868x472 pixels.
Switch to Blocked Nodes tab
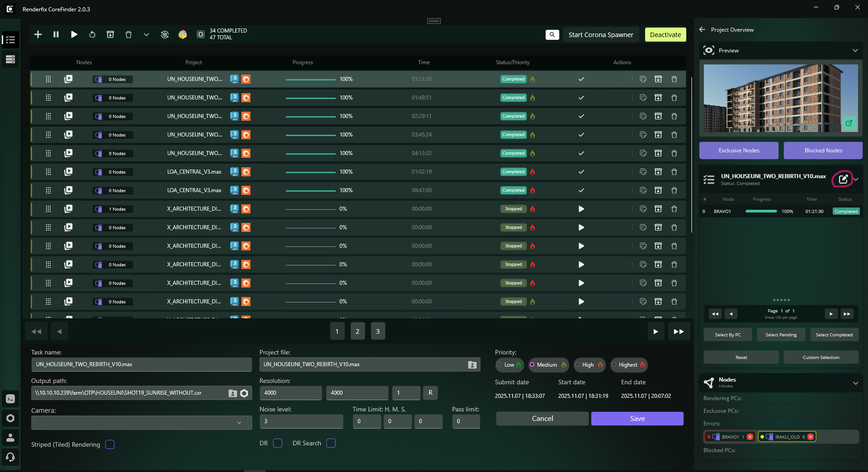coord(823,151)
